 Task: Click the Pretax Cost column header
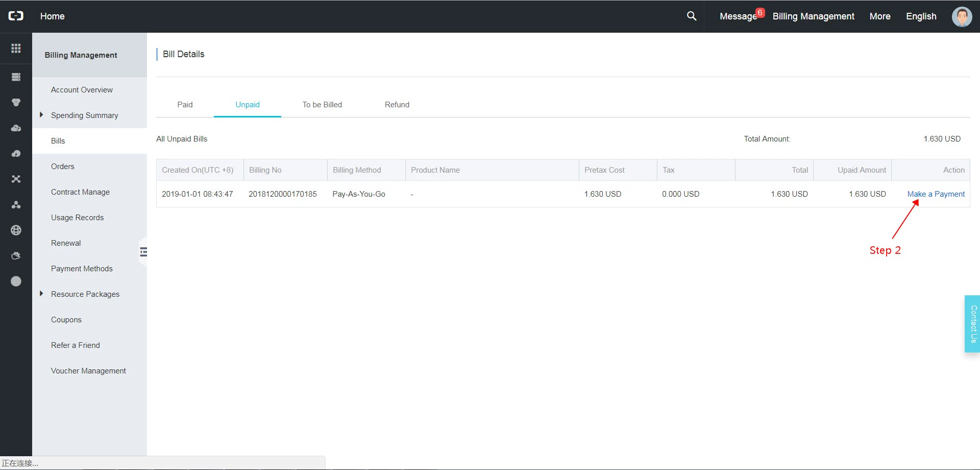[x=604, y=170]
